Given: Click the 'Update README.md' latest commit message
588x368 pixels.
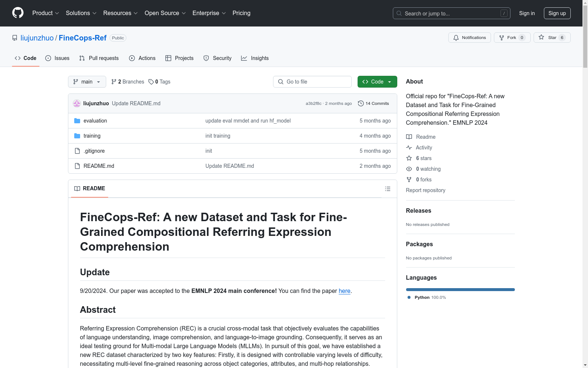Looking at the screenshot, I should [136, 103].
